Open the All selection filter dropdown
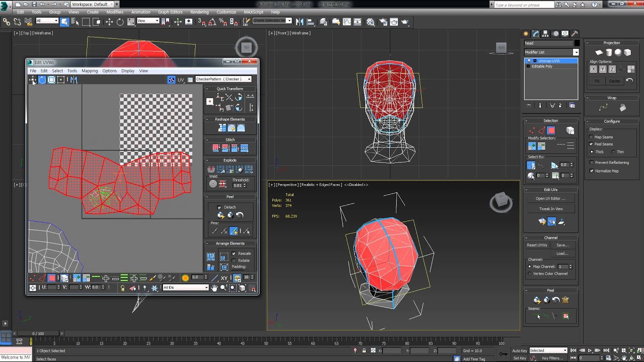 [x=47, y=21]
